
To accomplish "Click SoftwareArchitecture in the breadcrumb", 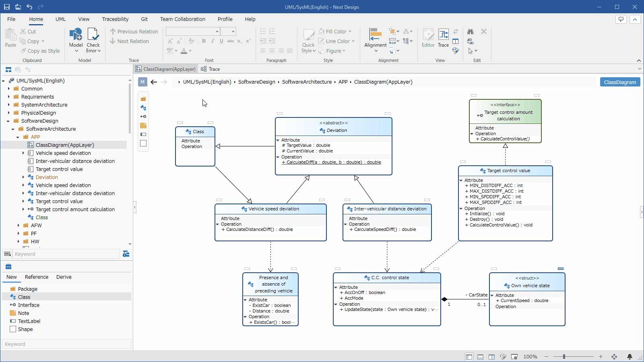I will (x=307, y=82).
